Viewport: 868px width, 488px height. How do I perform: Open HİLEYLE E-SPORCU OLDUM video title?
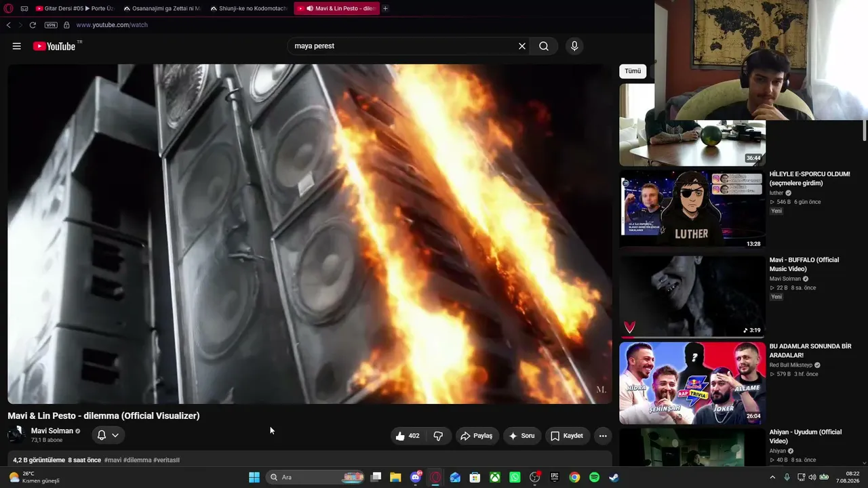coord(810,178)
